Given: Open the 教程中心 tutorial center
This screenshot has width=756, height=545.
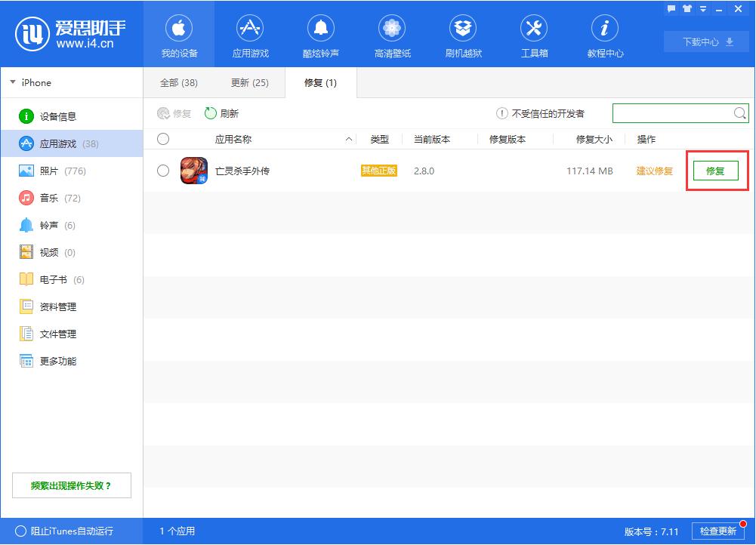Looking at the screenshot, I should 604,34.
